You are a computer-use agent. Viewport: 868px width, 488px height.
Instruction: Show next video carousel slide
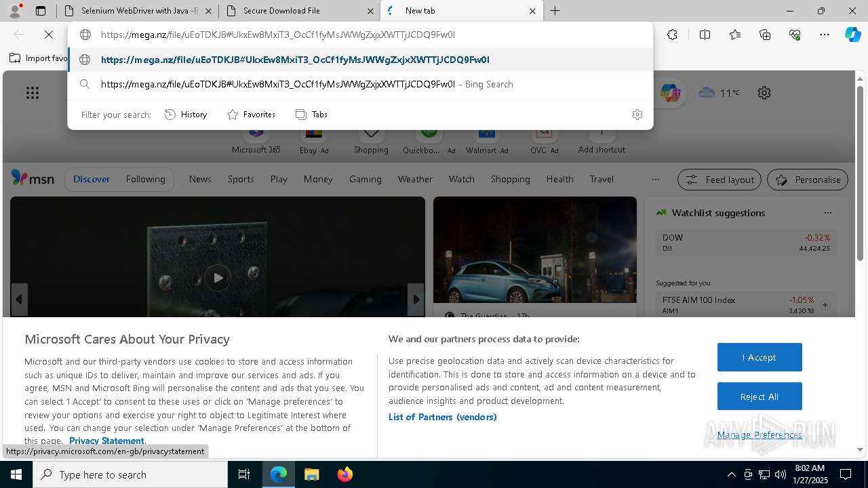[x=416, y=299]
